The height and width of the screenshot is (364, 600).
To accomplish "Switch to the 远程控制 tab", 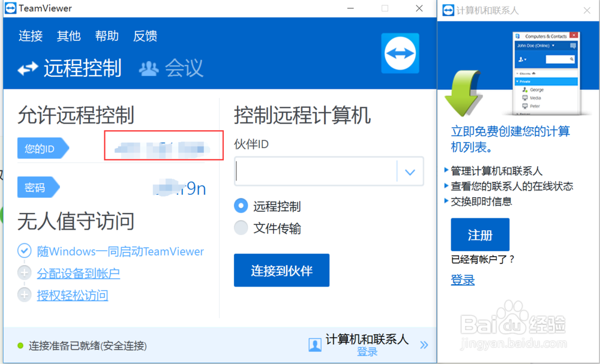I will (83, 68).
